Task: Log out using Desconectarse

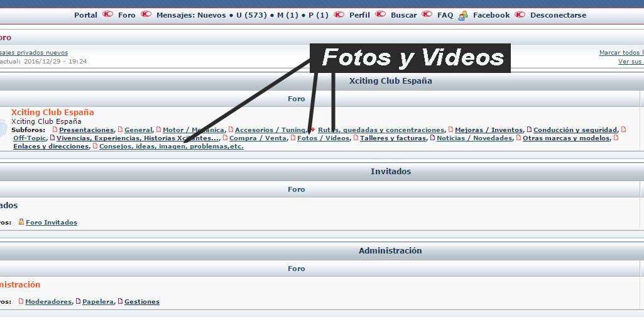Action: (x=558, y=15)
